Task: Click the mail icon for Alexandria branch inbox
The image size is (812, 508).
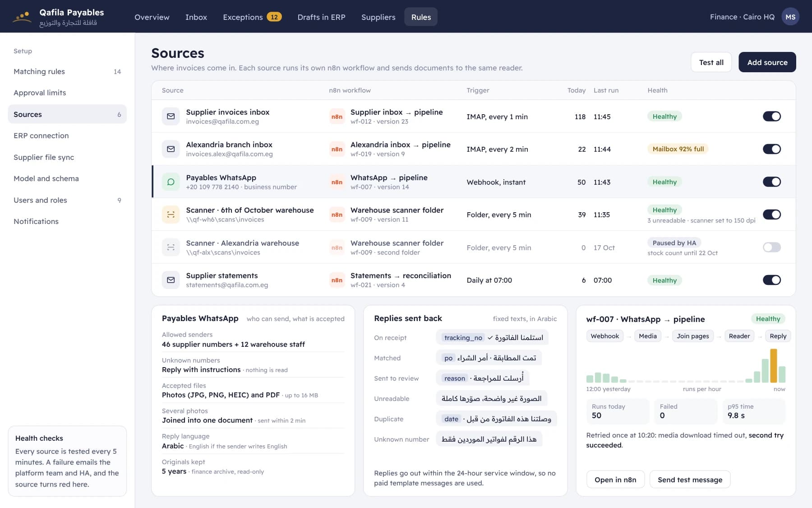Action: tap(171, 149)
